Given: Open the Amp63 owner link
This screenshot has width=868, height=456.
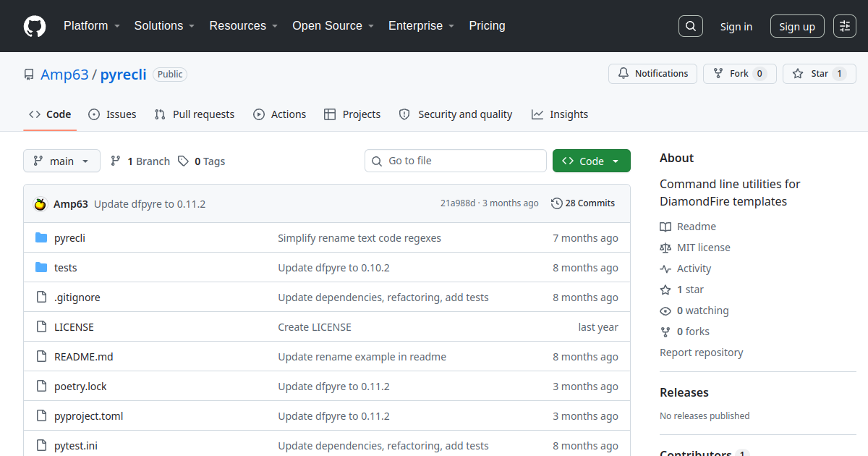Looking at the screenshot, I should (64, 75).
